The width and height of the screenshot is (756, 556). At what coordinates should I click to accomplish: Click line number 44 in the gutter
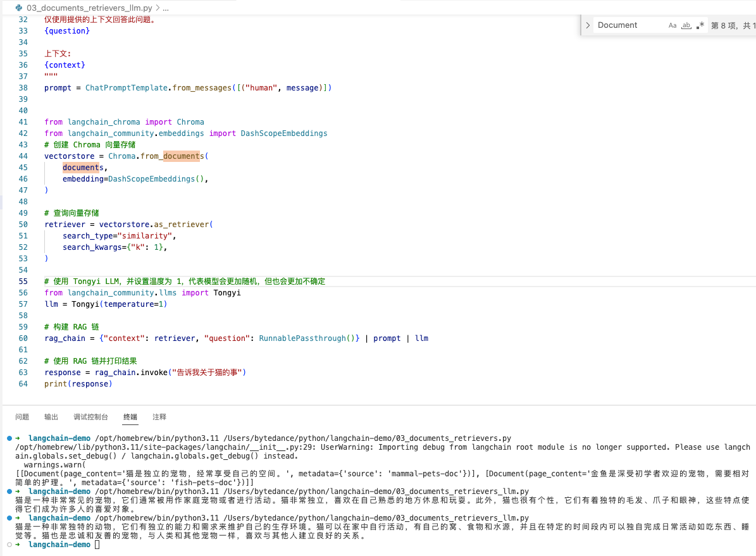23,156
